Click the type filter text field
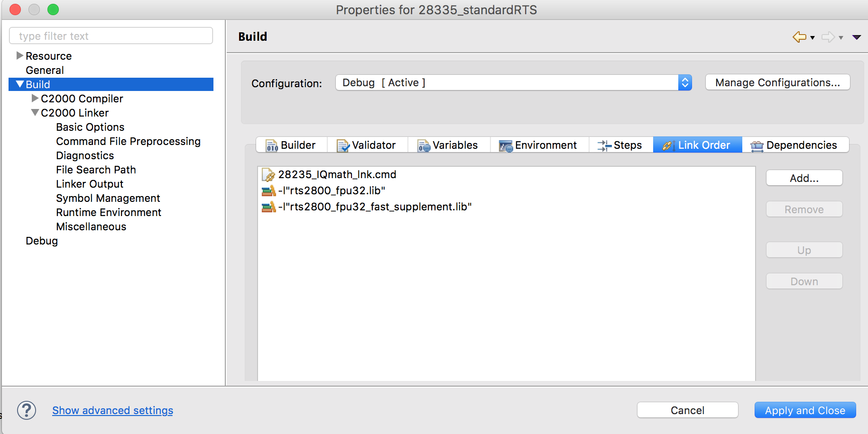This screenshot has width=868, height=434. pyautogui.click(x=111, y=36)
